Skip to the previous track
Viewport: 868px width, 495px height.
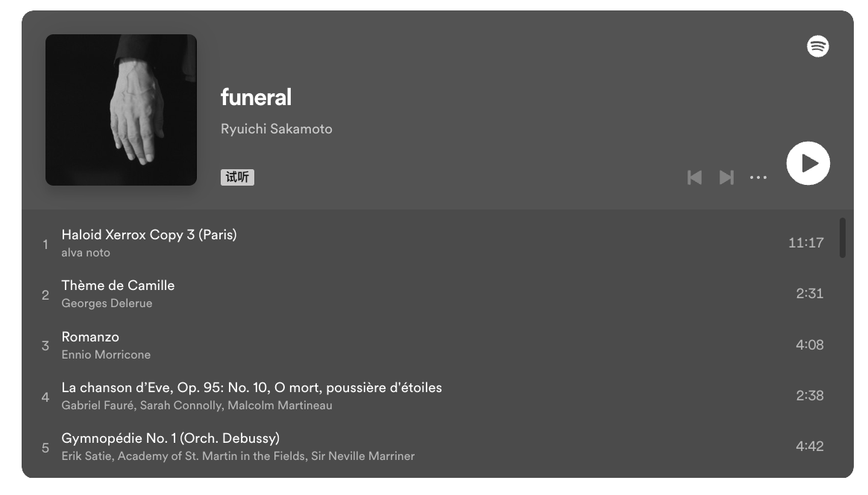click(x=694, y=177)
